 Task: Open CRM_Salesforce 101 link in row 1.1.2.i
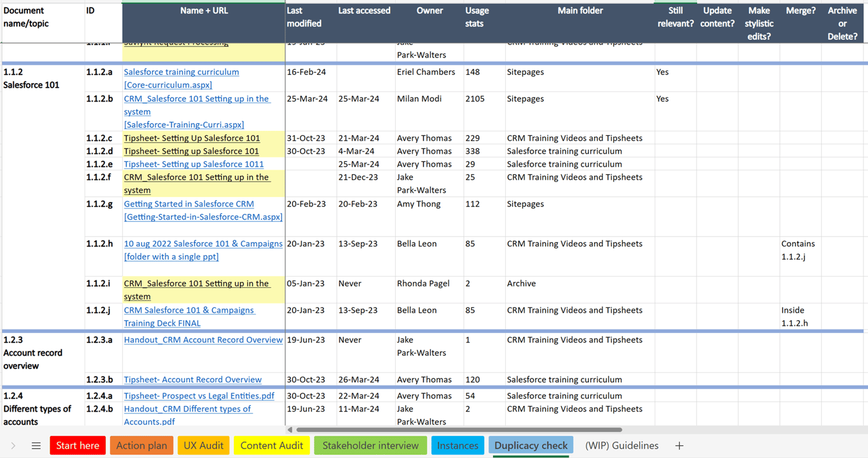click(196, 290)
